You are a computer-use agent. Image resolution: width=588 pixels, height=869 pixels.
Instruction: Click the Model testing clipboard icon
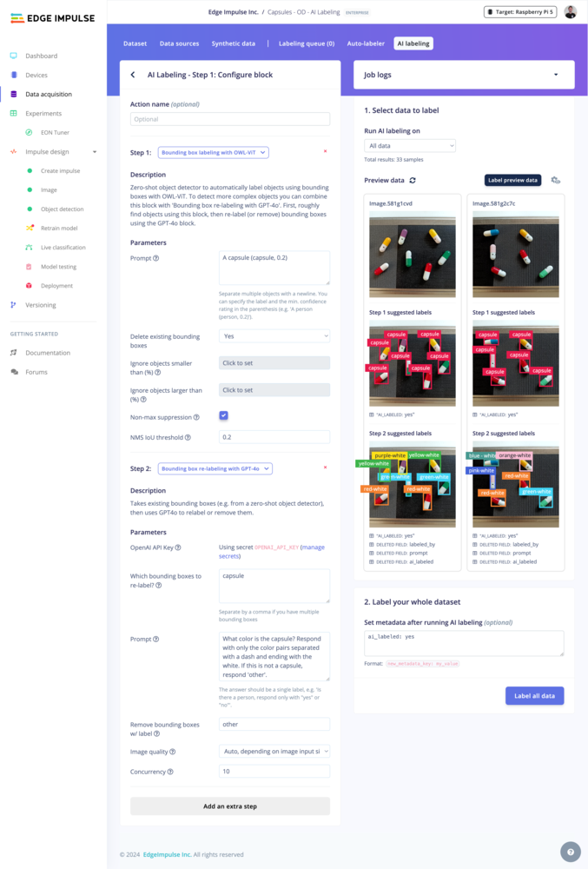(29, 267)
